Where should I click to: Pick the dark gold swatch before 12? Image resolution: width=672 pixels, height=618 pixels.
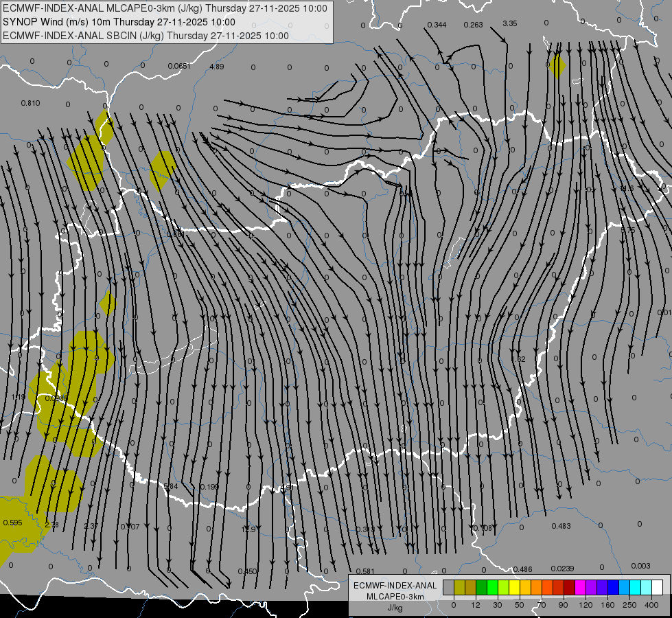(471, 587)
